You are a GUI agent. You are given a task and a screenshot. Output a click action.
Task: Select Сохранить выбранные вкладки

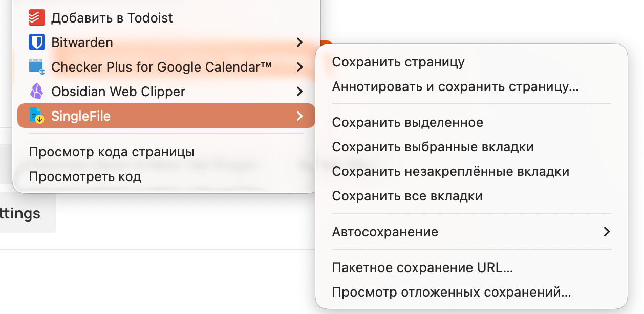click(471, 147)
